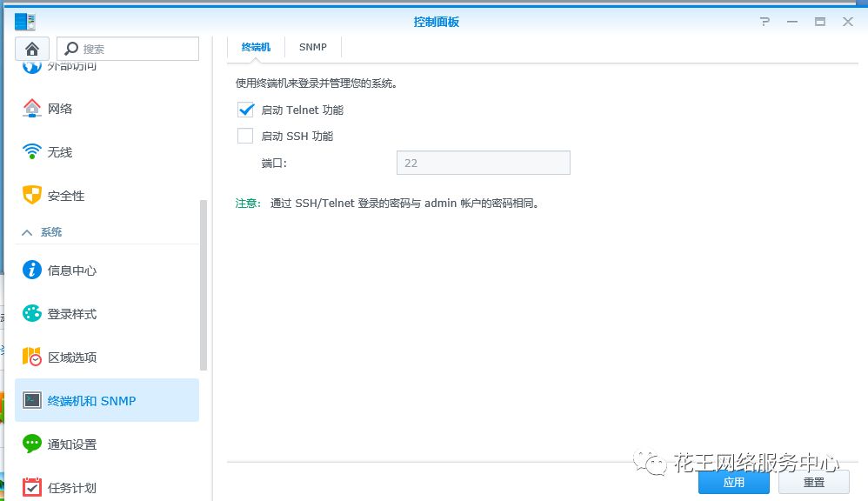The width and height of the screenshot is (868, 501).
Task: Open the 无线 wireless icon
Action: pyautogui.click(x=31, y=151)
